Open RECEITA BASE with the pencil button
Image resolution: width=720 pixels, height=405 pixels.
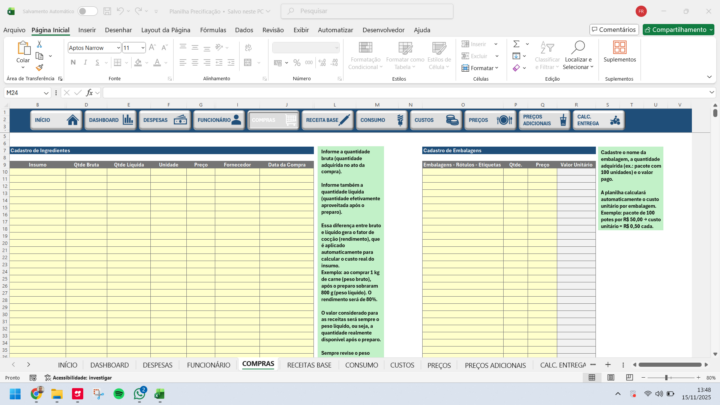327,120
